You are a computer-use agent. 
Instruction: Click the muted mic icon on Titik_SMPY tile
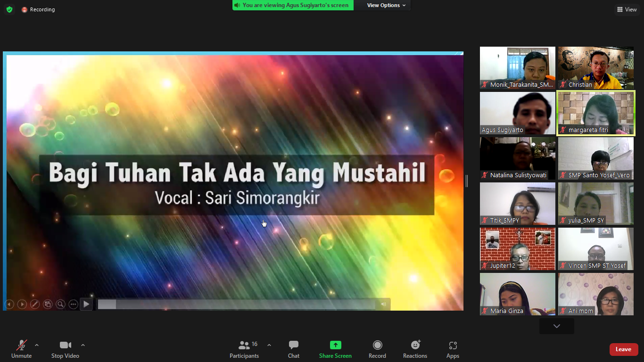point(485,221)
